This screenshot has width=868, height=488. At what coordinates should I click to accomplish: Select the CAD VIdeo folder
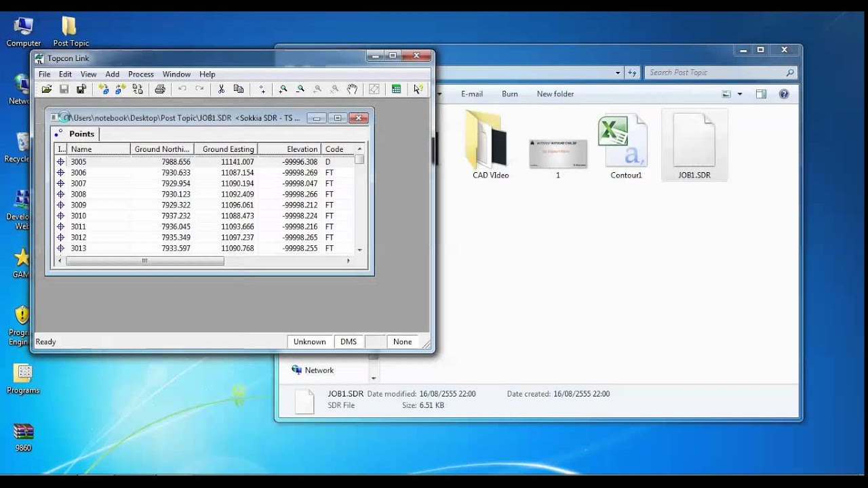tap(490, 146)
